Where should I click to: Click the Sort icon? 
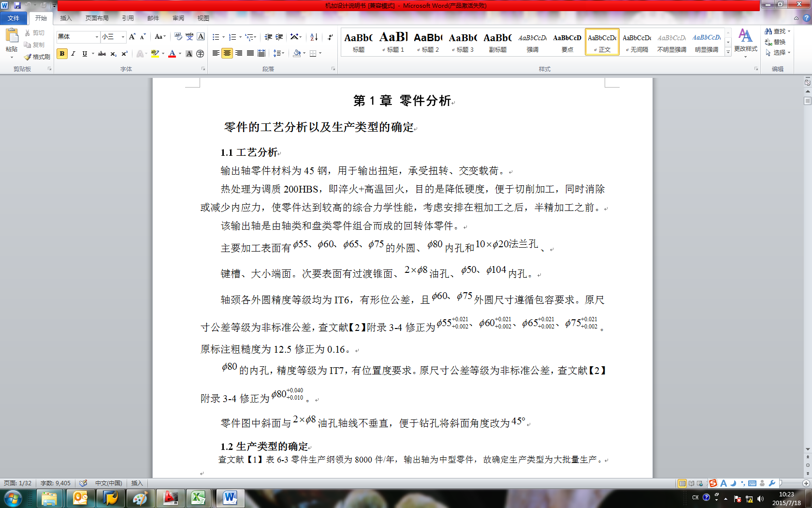pyautogui.click(x=314, y=37)
